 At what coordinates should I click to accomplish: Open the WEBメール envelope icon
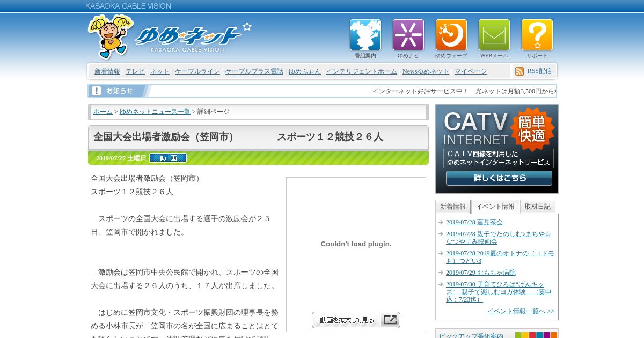(494, 35)
